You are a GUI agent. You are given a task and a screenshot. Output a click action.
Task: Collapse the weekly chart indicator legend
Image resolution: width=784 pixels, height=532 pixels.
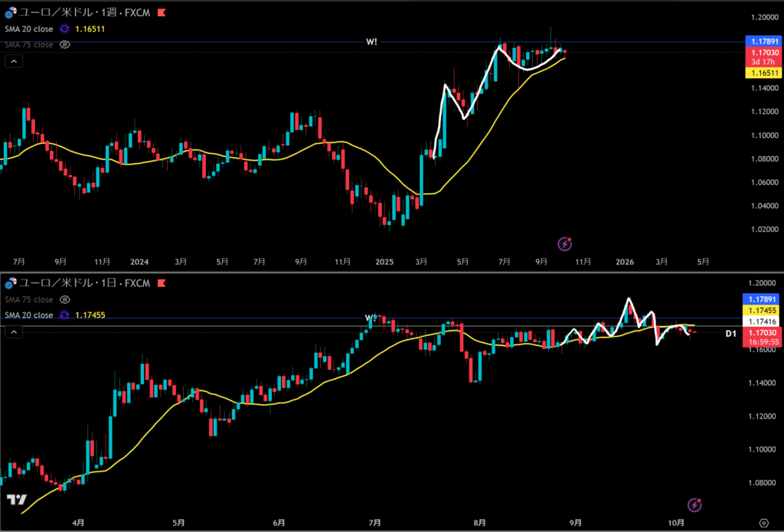click(x=13, y=61)
